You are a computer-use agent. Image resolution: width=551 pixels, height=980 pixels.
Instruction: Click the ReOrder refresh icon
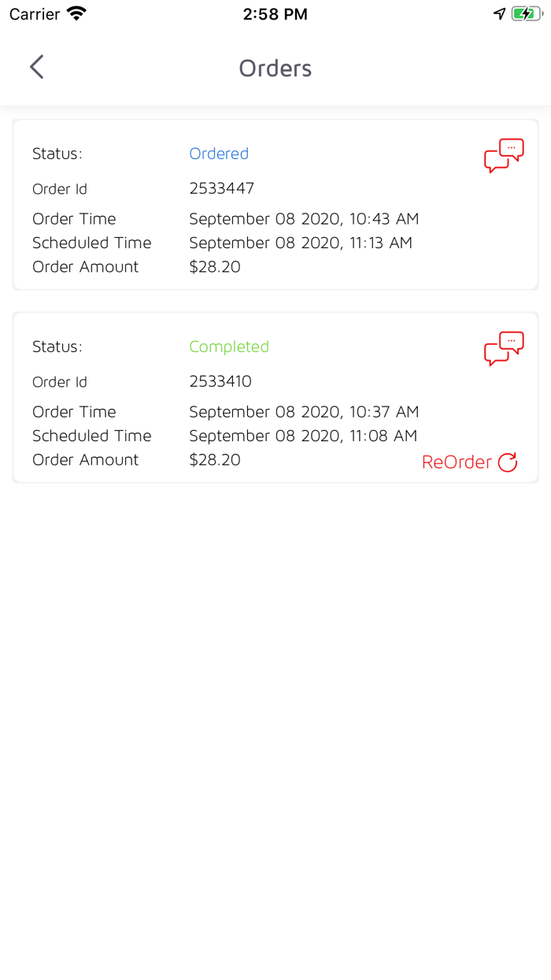508,462
